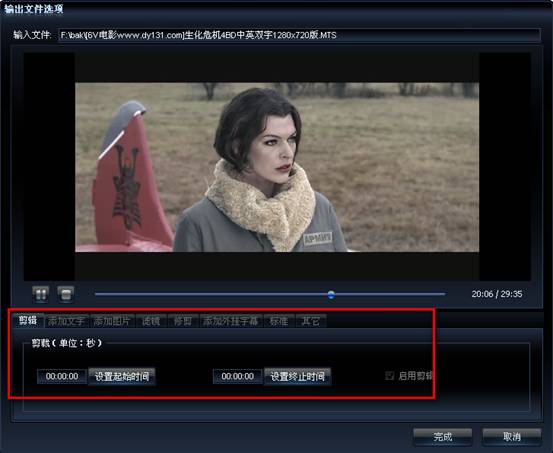Click the 设置起始时间 button
553x453 pixels.
pos(122,376)
